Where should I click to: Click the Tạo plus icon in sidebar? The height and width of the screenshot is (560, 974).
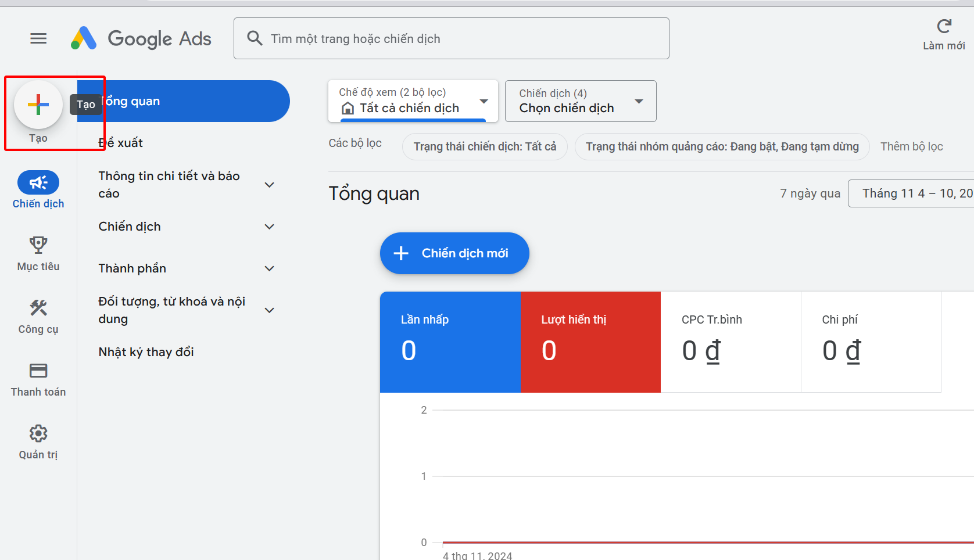[x=38, y=105]
